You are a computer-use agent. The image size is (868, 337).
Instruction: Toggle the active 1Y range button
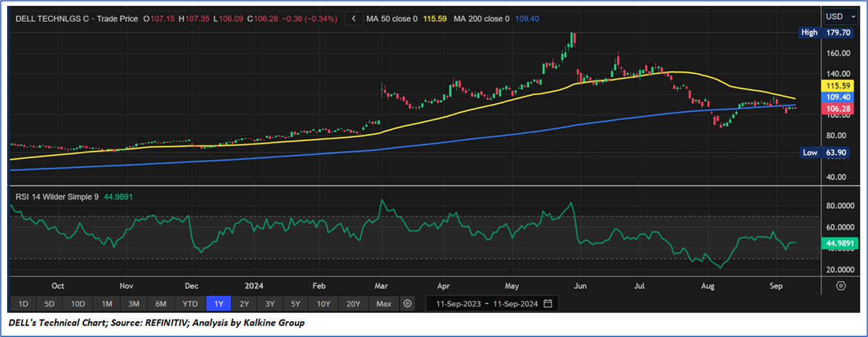click(219, 303)
